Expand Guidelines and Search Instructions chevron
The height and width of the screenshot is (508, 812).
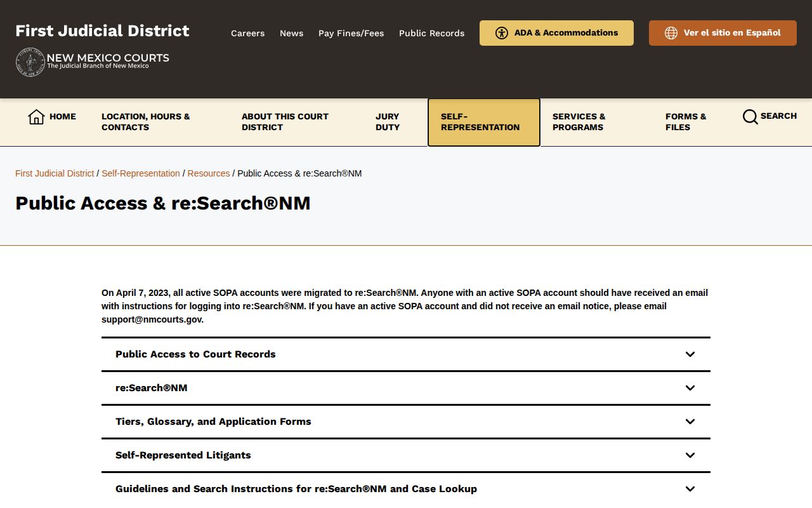(x=690, y=489)
